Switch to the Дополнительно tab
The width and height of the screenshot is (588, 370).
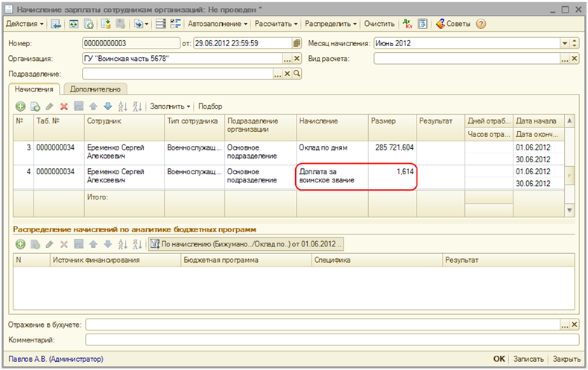95,89
